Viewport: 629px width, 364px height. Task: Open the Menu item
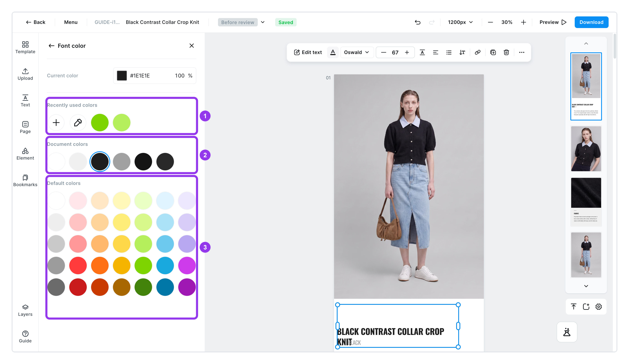71,22
